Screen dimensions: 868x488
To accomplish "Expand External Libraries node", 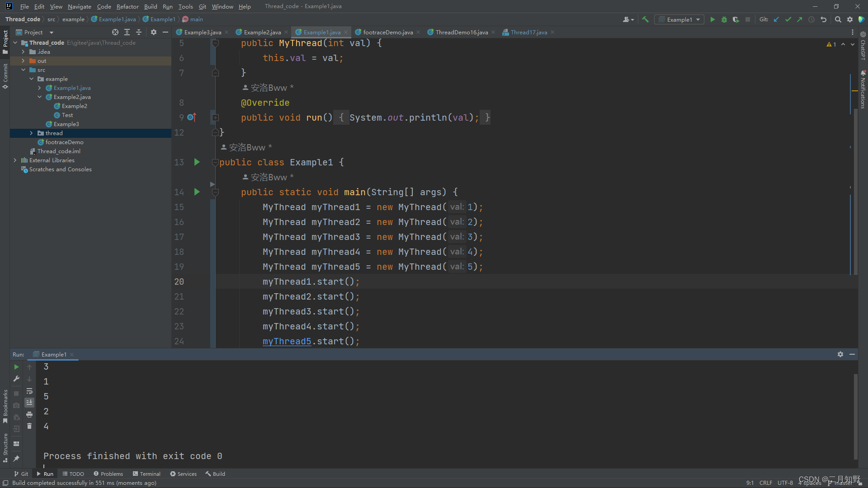I will click(x=15, y=160).
